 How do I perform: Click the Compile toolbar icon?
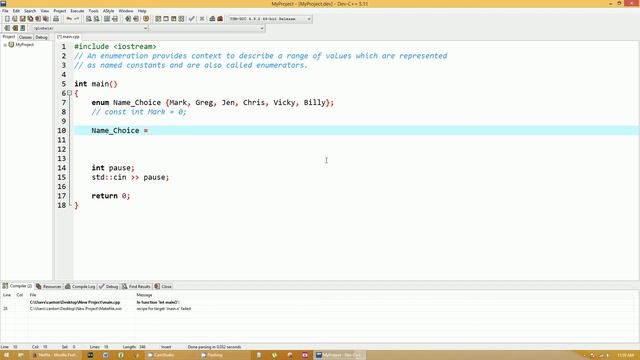(x=158, y=19)
